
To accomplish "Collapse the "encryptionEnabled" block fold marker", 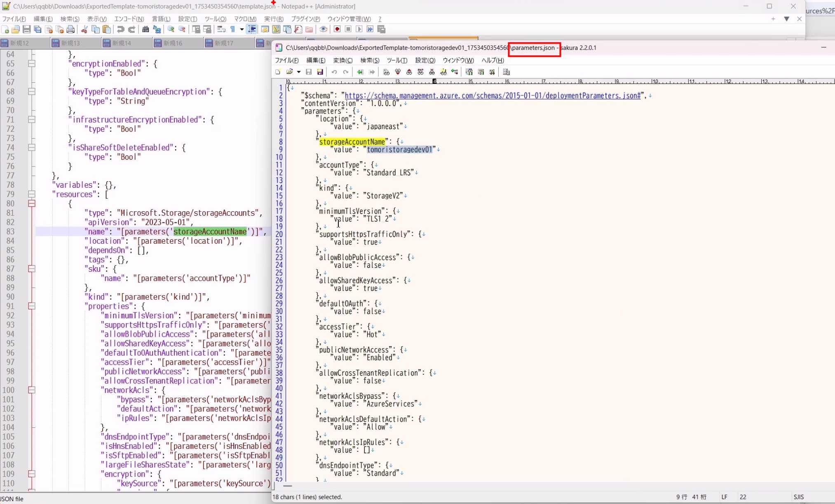I will coord(31,63).
